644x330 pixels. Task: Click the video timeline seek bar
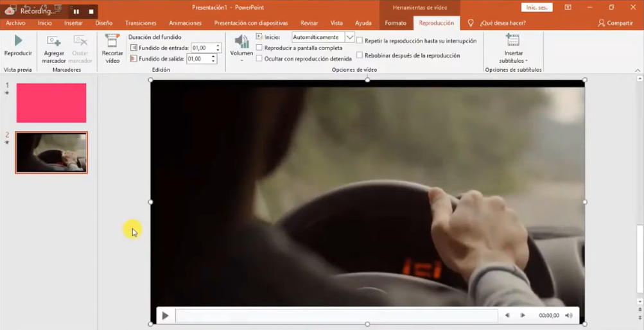337,316
